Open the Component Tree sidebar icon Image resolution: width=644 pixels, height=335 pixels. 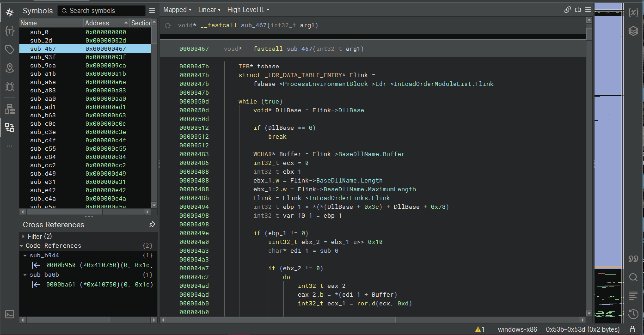click(x=10, y=109)
